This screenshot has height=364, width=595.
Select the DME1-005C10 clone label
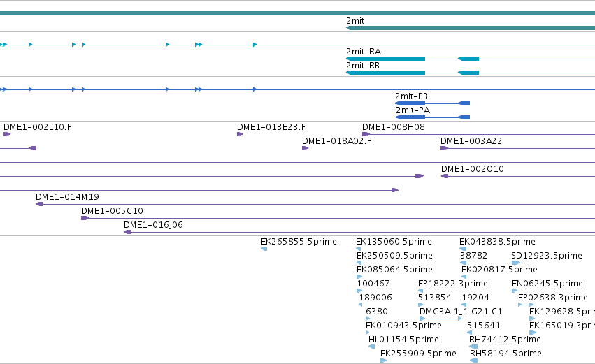[x=112, y=211]
